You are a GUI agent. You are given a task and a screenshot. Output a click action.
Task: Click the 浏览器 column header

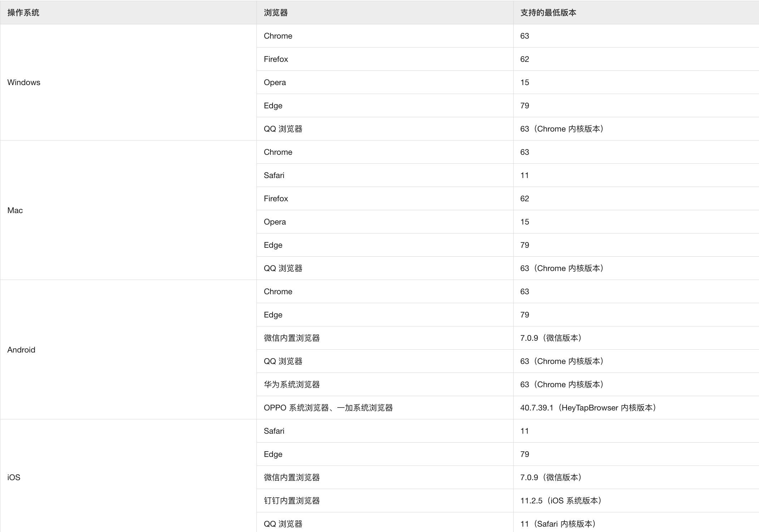(x=276, y=13)
